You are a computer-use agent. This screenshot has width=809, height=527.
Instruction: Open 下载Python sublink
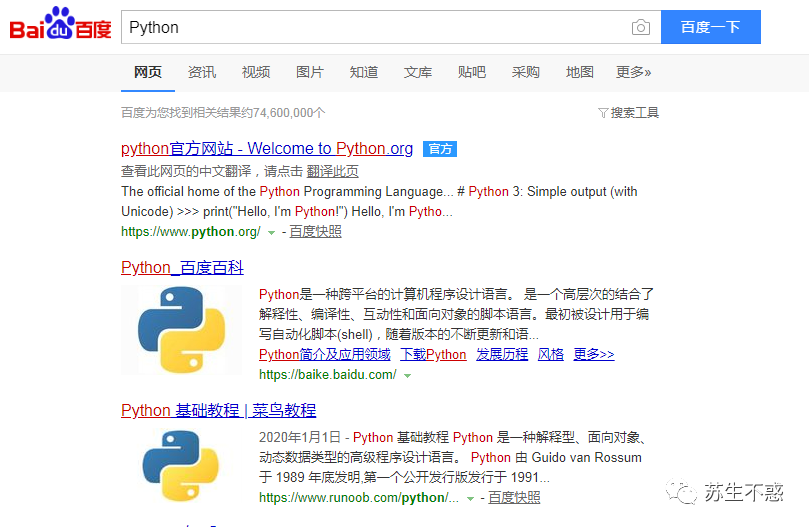[x=433, y=355]
